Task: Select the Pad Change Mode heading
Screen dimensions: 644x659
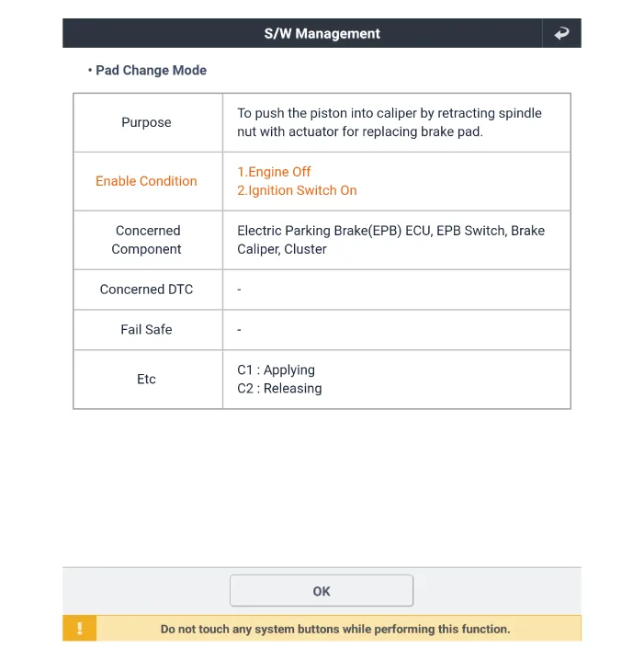Action: pos(151,70)
